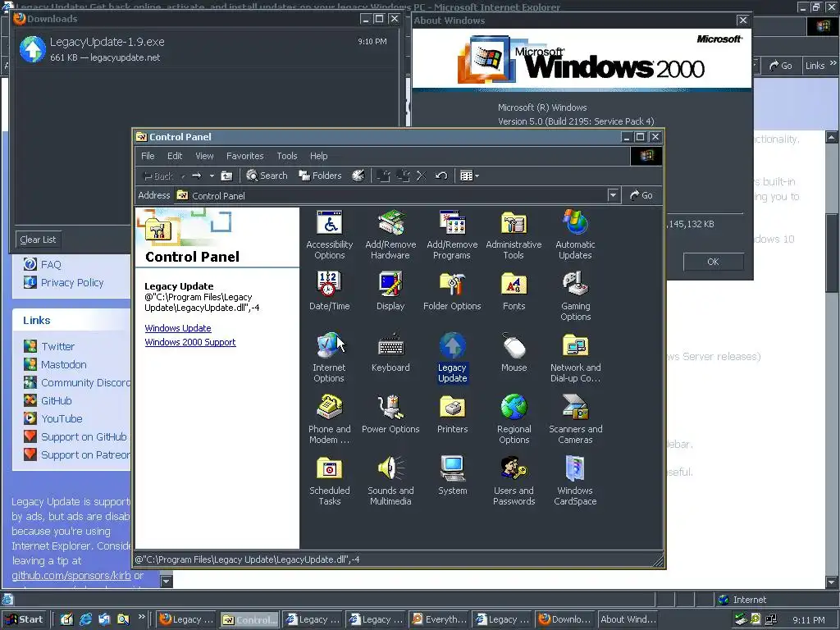Follow the Windows 2000 Support link
Viewport: 840px width, 630px height.
pos(190,342)
